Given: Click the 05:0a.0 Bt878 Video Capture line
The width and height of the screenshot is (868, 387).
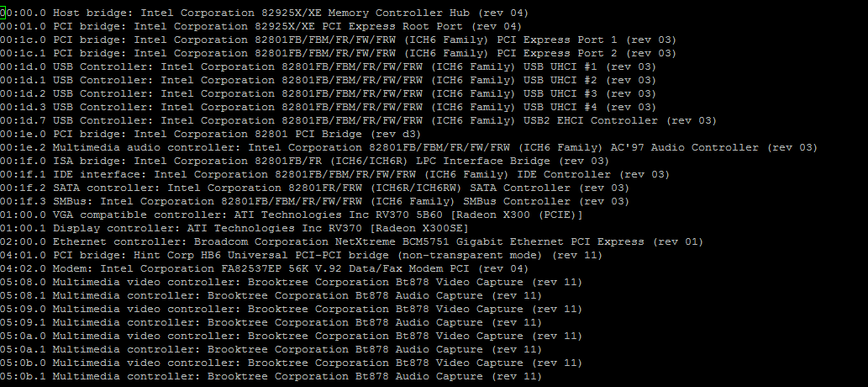Looking at the screenshot, I should 292,336.
